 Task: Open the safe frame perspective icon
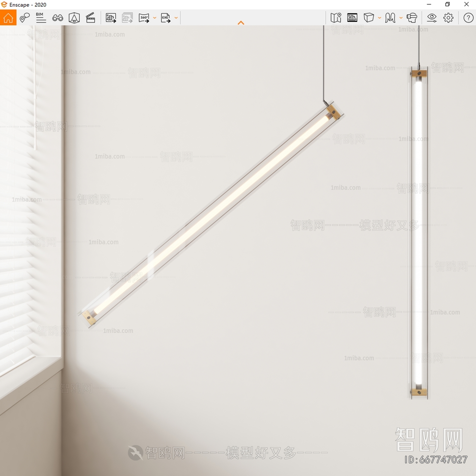74,18
